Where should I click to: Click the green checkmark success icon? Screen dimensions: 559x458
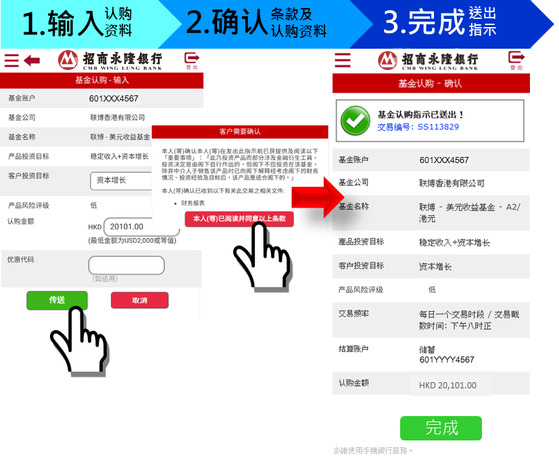click(355, 120)
